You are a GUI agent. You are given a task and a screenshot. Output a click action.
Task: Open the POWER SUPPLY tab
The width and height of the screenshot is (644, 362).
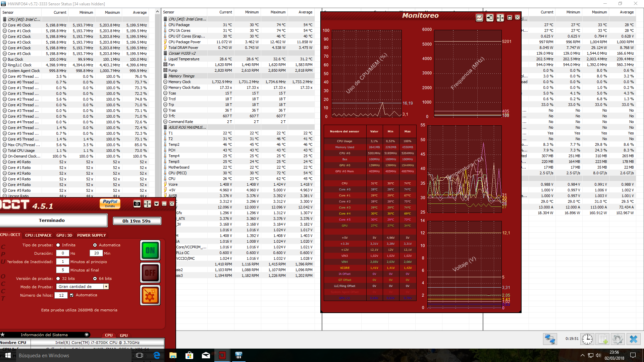pyautogui.click(x=91, y=235)
